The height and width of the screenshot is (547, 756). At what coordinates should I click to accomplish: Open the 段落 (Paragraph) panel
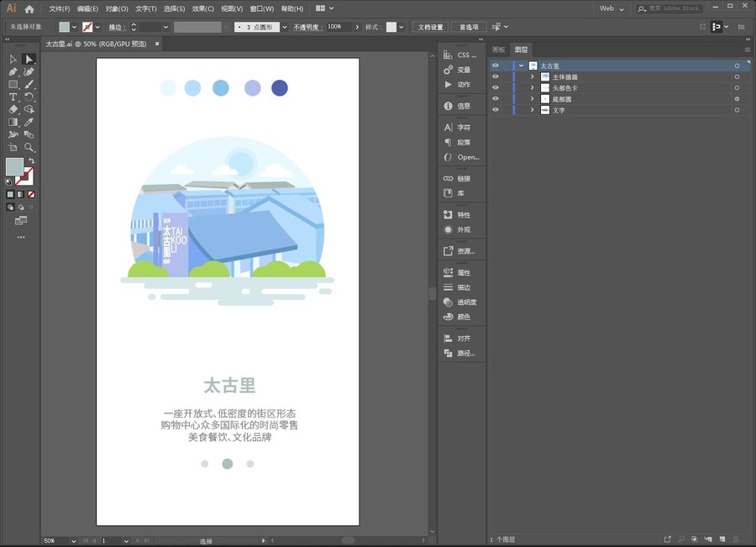pyautogui.click(x=460, y=142)
